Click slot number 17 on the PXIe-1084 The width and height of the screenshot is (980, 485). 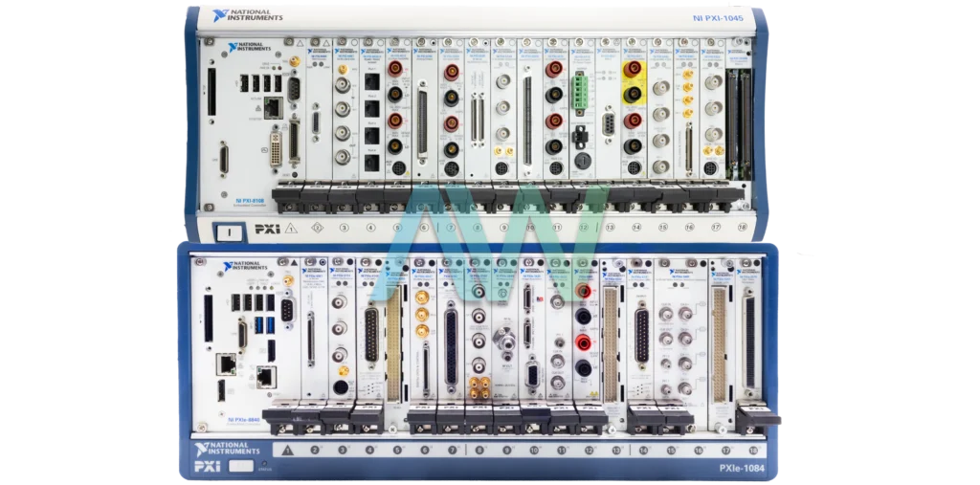click(726, 450)
